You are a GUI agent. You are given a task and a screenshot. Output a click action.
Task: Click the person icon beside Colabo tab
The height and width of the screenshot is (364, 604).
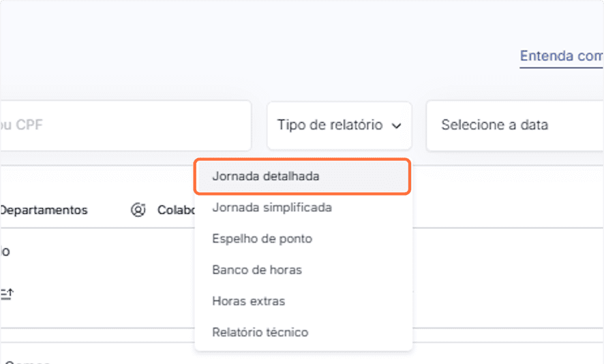coord(138,210)
